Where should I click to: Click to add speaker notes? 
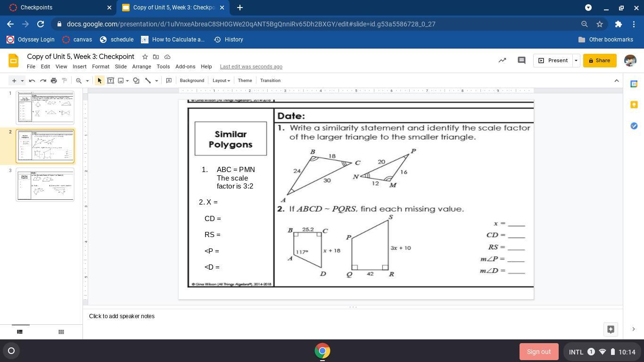coord(122,316)
